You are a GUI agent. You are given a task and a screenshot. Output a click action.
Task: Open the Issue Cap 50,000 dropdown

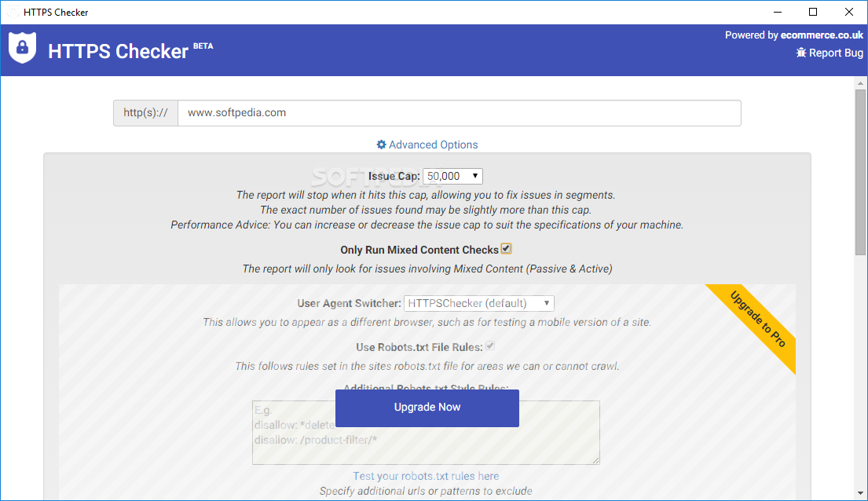[x=452, y=176]
